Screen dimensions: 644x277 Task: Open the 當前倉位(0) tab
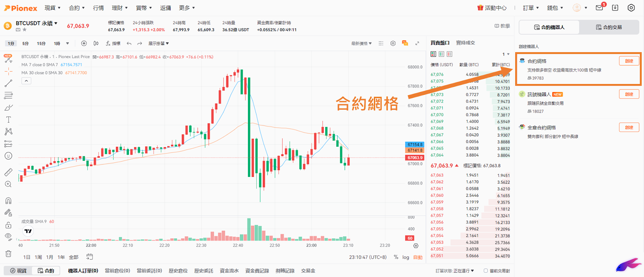pyautogui.click(x=118, y=271)
